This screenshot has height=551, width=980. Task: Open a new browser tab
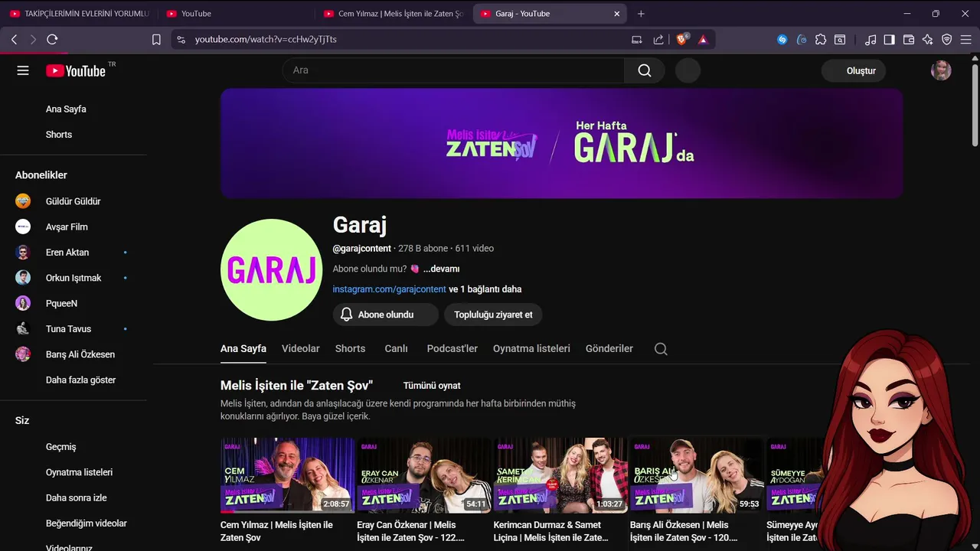tap(641, 14)
